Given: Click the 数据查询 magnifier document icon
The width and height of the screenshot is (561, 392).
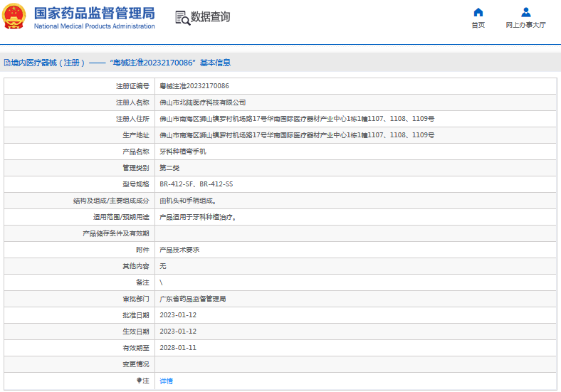Looking at the screenshot, I should [x=182, y=18].
